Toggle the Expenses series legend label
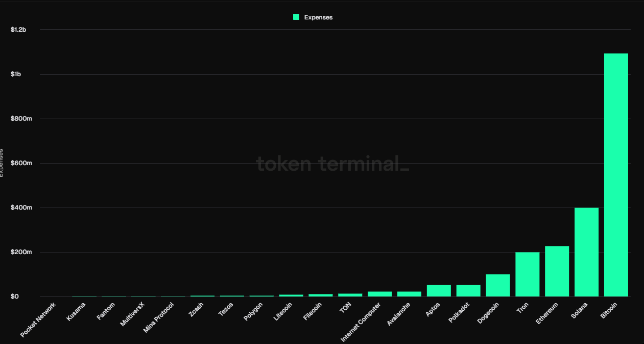The image size is (644, 344). pyautogui.click(x=318, y=17)
